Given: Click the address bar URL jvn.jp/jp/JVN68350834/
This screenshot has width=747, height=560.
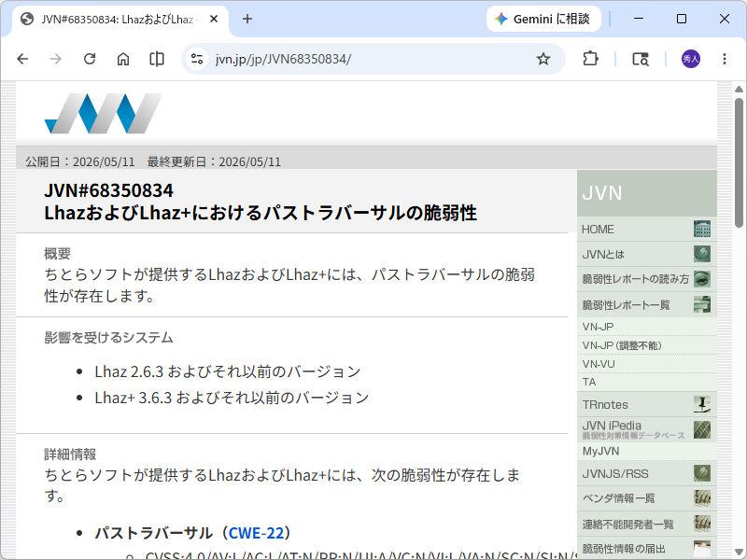Looking at the screenshot, I should click(x=283, y=59).
